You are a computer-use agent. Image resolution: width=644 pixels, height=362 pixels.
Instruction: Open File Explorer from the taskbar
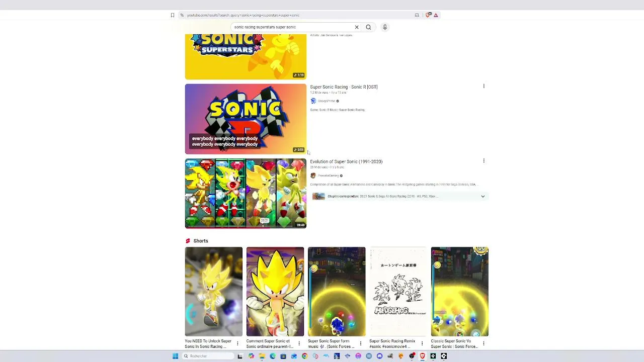point(262,356)
